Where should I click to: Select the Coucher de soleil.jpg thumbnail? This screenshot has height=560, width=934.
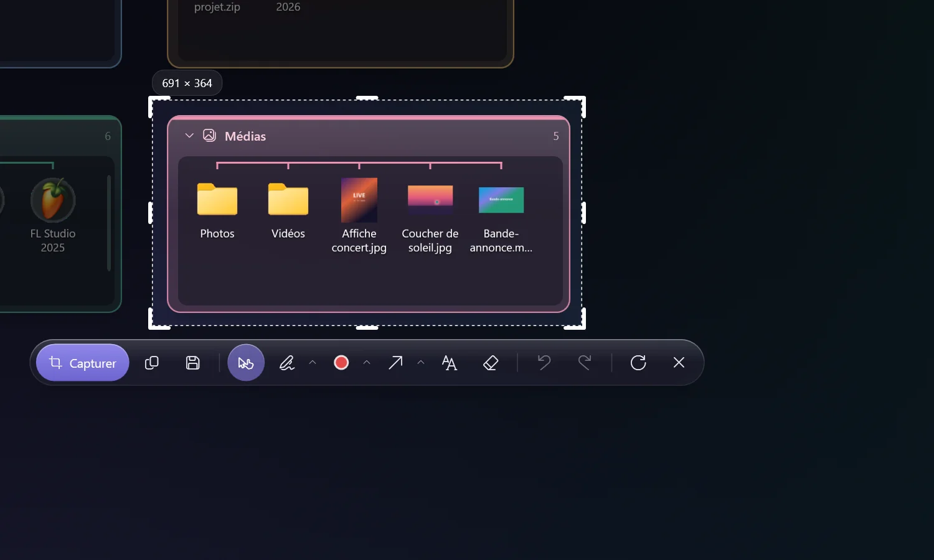430,200
